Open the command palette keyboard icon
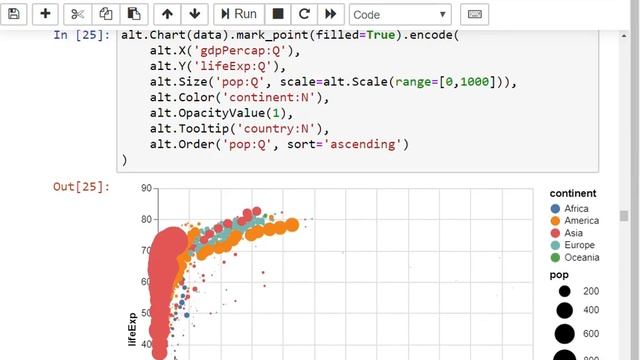This screenshot has width=640, height=360. (474, 14)
